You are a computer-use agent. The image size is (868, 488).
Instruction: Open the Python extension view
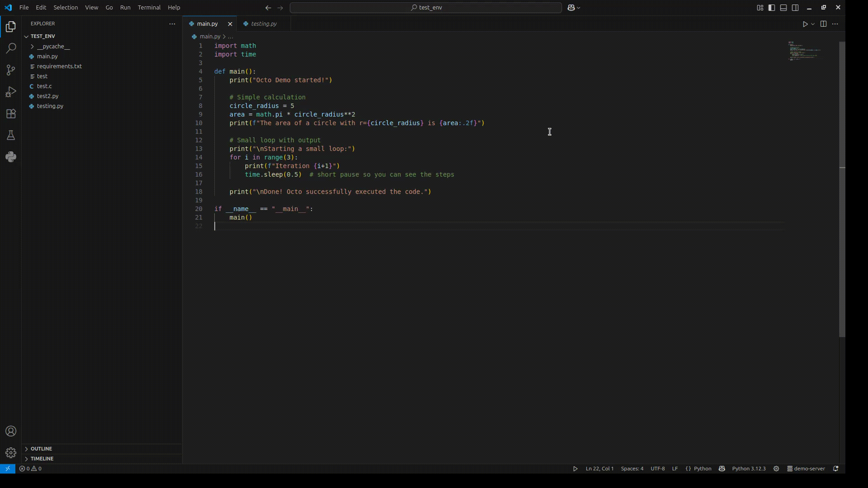[x=11, y=157]
